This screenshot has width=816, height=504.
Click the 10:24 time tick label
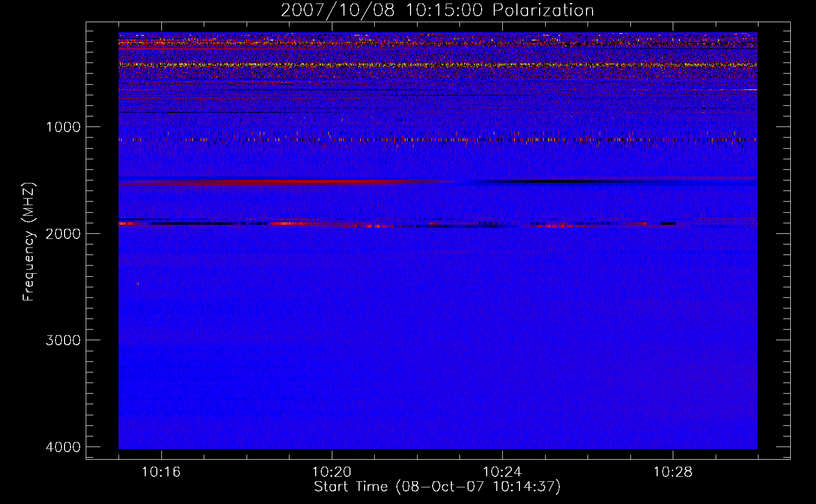[x=502, y=472]
